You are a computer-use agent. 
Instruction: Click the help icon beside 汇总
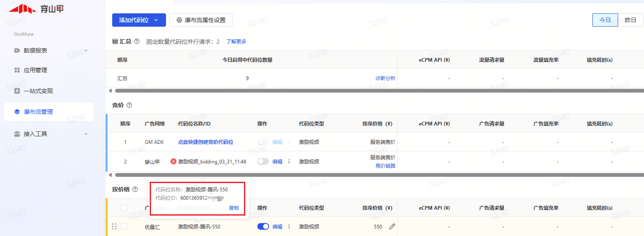[137, 42]
